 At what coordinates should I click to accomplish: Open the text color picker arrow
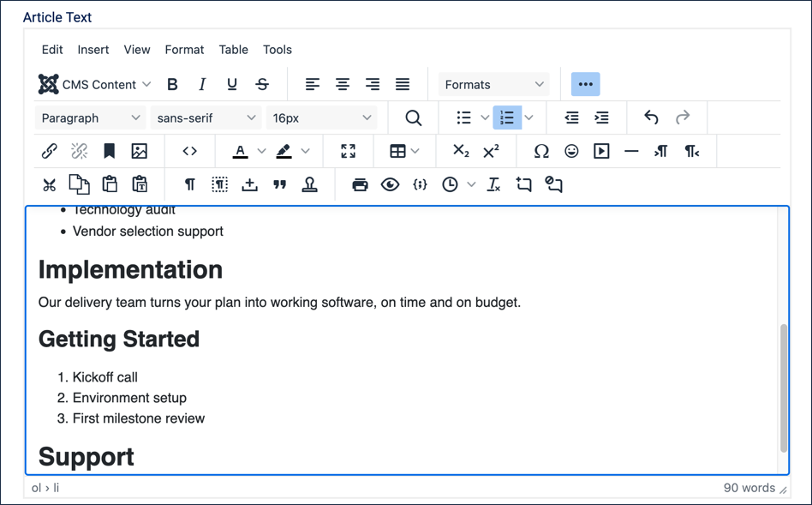(261, 151)
